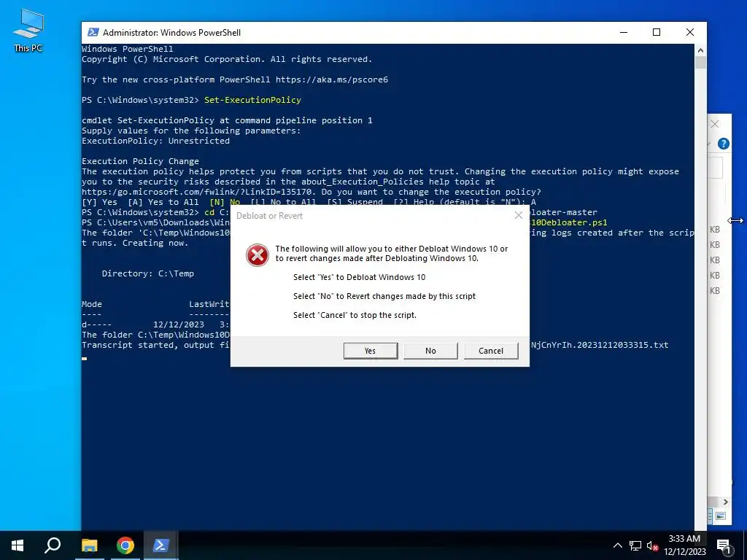Click Cancel to stop the script
Viewport: 747px width, 560px height.
[x=491, y=351]
